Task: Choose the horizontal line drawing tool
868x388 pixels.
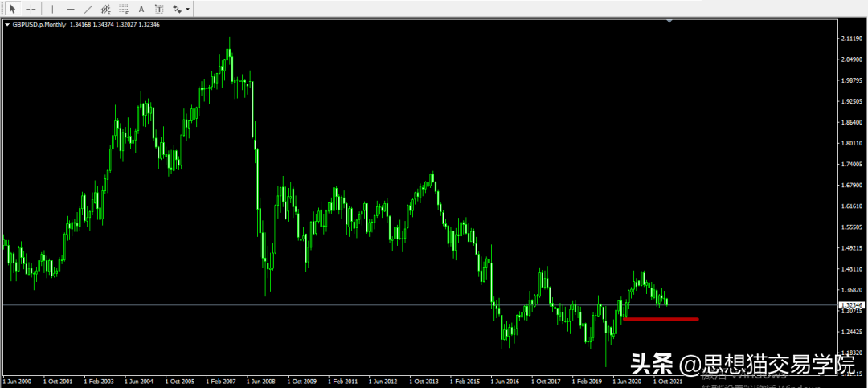Action: pyautogui.click(x=70, y=9)
